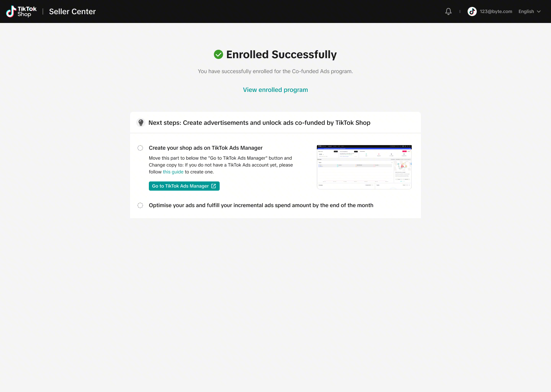Open the 123@byte.com account menu
This screenshot has width=551, height=392.
pyautogui.click(x=496, y=11)
